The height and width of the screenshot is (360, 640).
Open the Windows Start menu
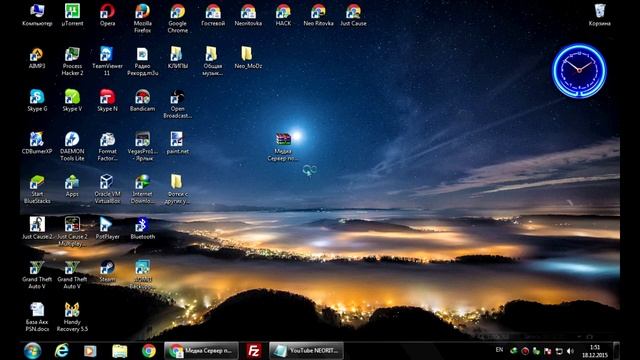tap(32, 351)
